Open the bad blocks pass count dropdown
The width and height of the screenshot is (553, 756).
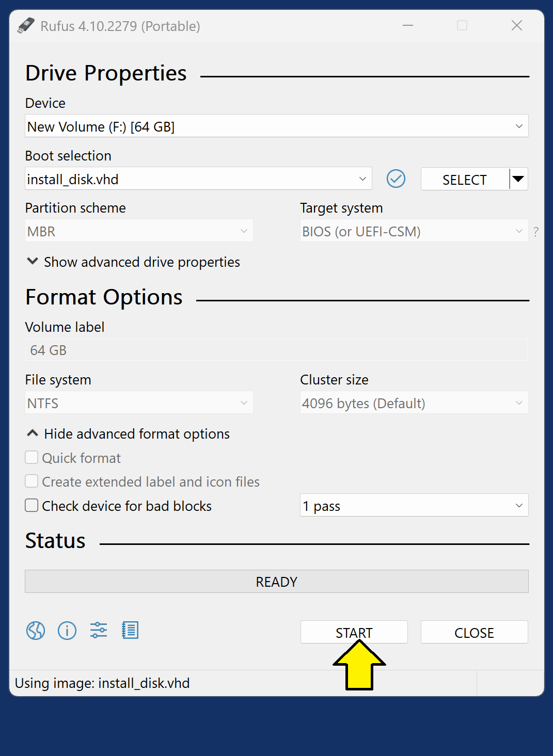point(414,506)
